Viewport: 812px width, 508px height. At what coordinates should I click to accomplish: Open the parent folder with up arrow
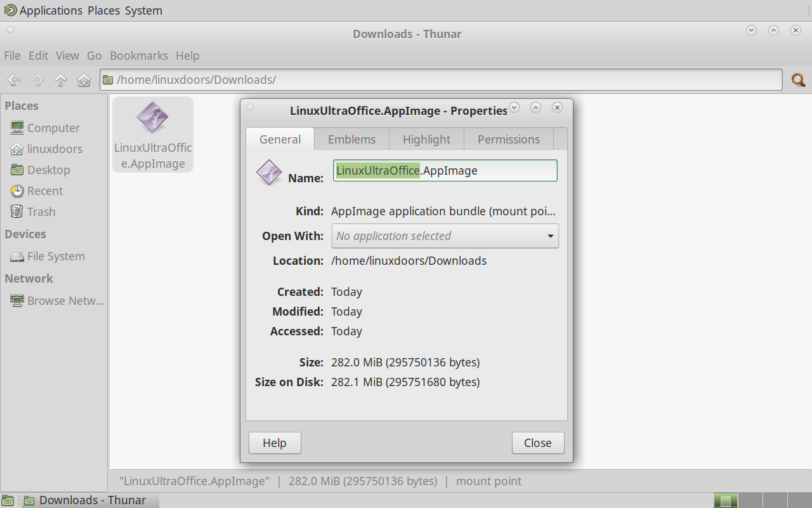(61, 80)
